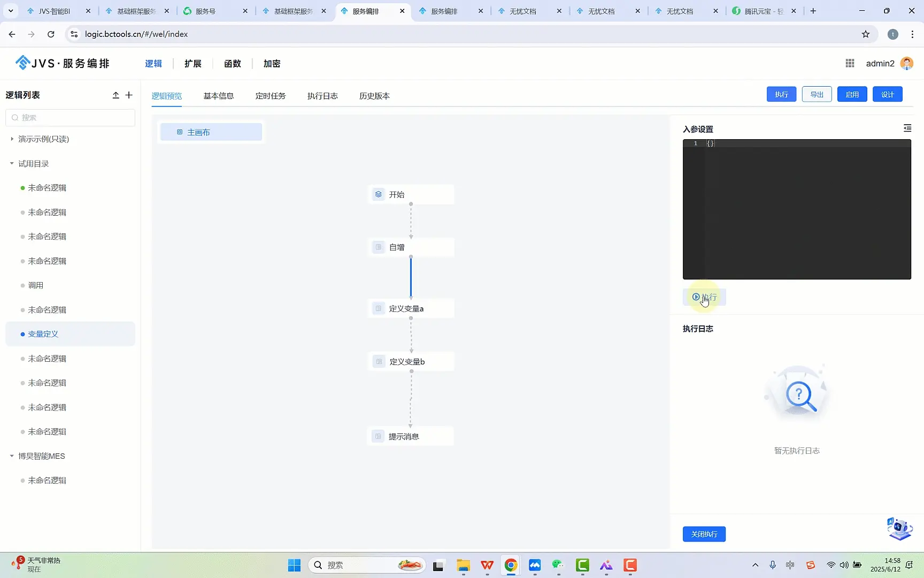924x578 pixels.
Task: Collapse the 试用目录 tree section
Action: (x=12, y=163)
